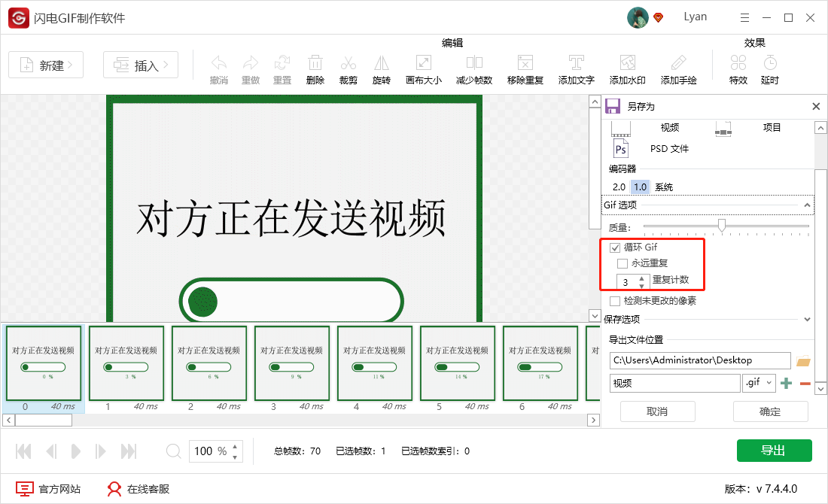Open the 画布大小 canvas size tool

[423, 68]
